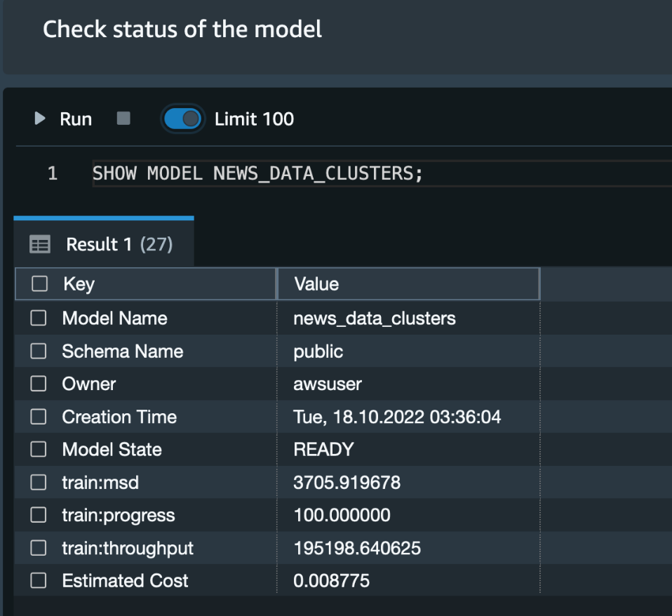Select the '100.000000' value cell
The image size is (672, 616).
pyautogui.click(x=408, y=515)
